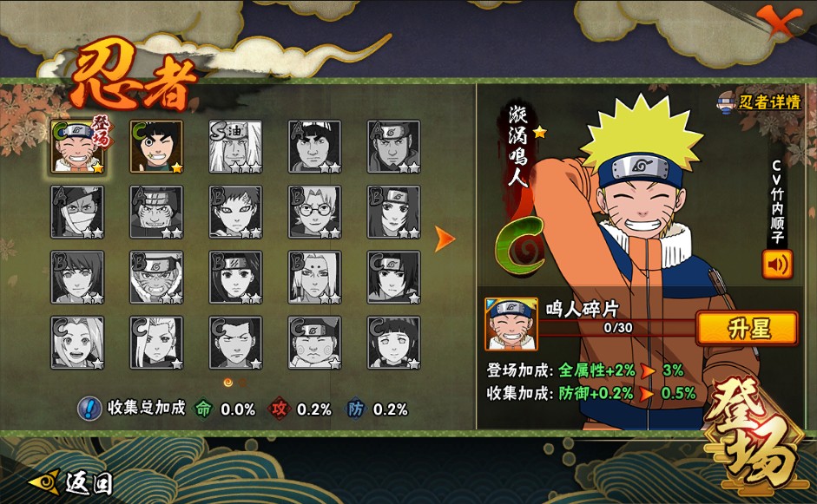Click the 升星 star-up button
817x504 pixels.
point(748,329)
